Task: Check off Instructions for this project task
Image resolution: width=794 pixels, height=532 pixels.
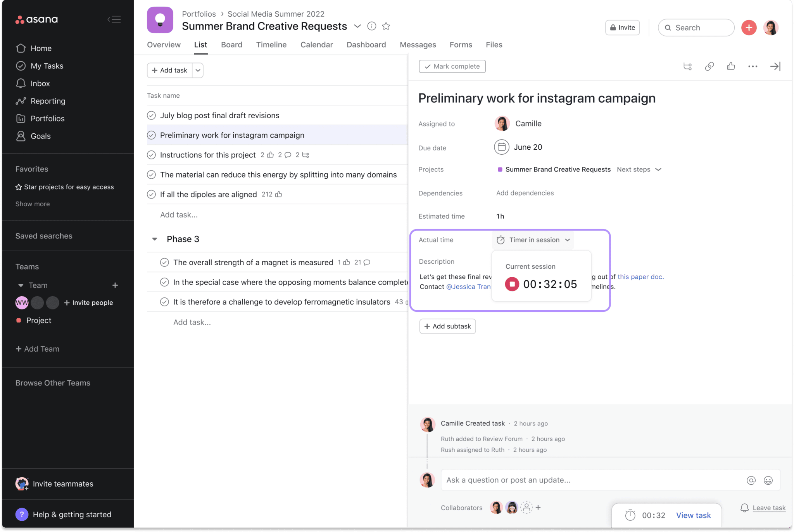Action: [151, 155]
